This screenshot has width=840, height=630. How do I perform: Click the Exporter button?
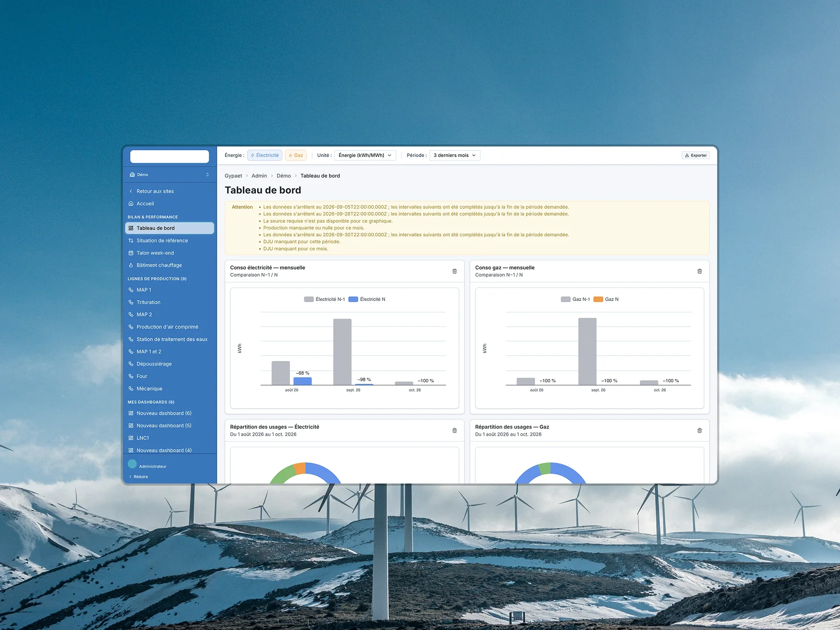[x=696, y=155]
